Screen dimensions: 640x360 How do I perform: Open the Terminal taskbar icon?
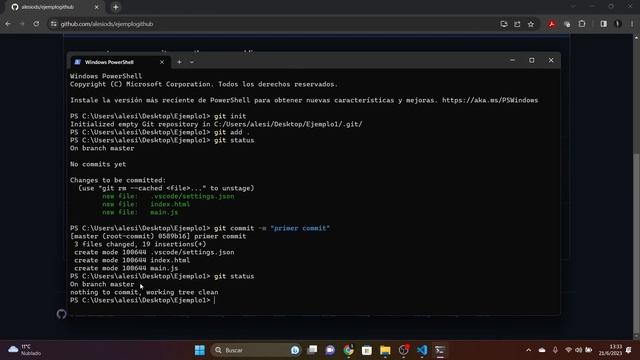[x=440, y=350]
